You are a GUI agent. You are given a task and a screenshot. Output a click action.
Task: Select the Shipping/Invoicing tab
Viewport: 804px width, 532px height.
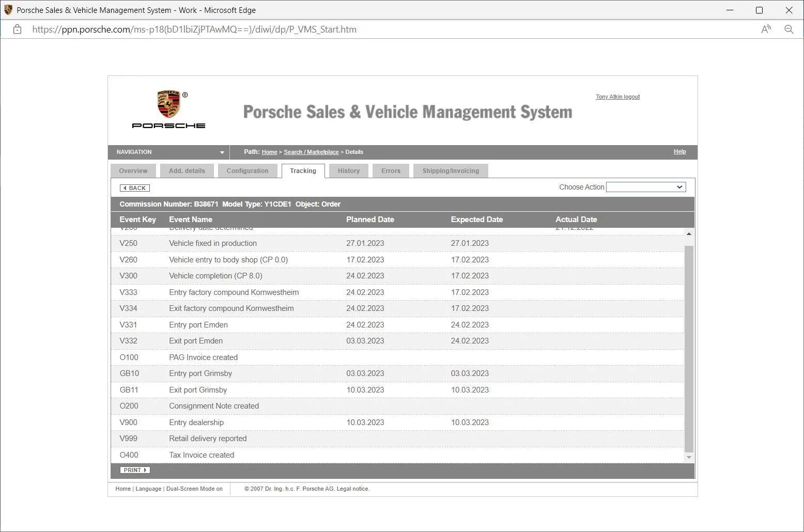pos(451,171)
